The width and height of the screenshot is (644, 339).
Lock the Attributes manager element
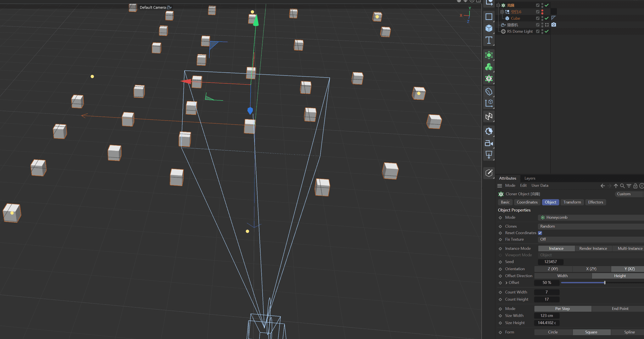coord(635,186)
